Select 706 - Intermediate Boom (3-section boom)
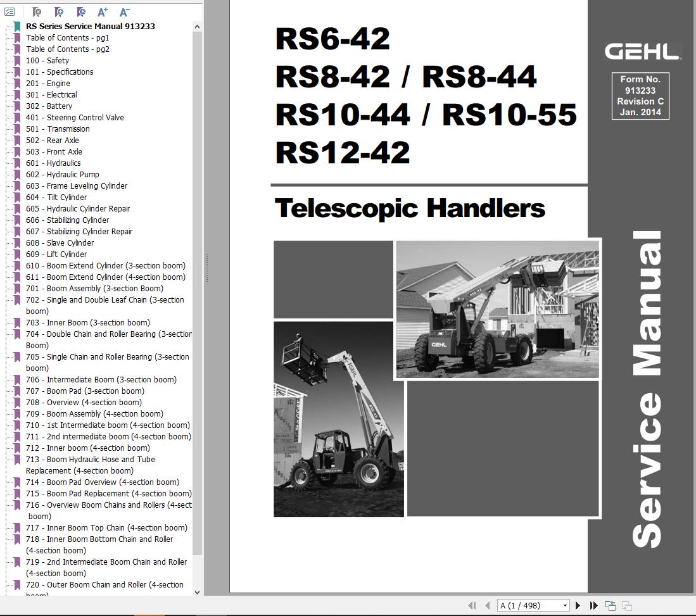This screenshot has width=696, height=616. click(x=101, y=380)
